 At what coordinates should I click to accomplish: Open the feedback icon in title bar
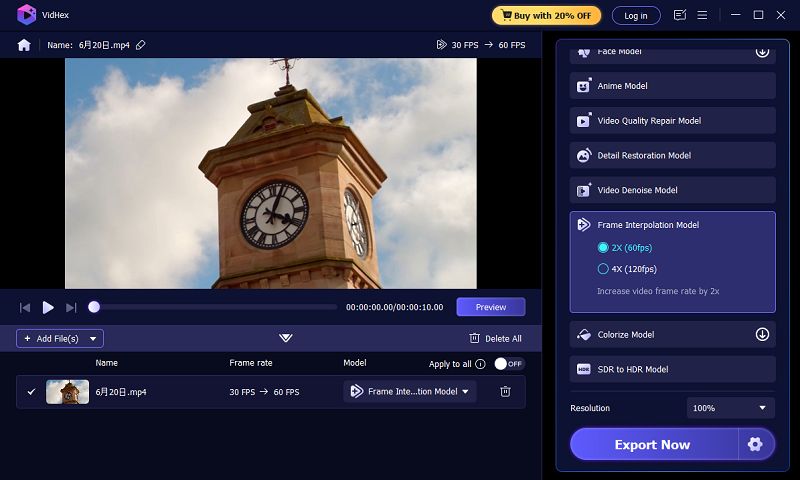pos(680,15)
